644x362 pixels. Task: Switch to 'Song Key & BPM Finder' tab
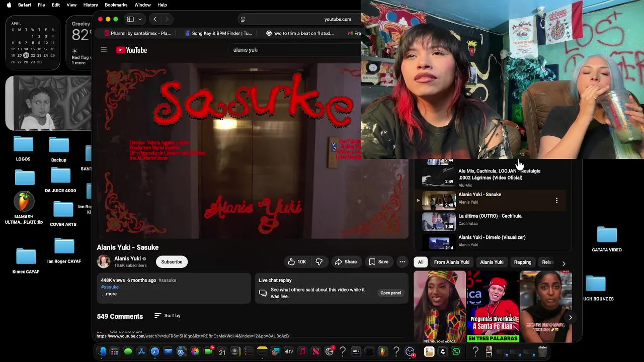point(218,33)
